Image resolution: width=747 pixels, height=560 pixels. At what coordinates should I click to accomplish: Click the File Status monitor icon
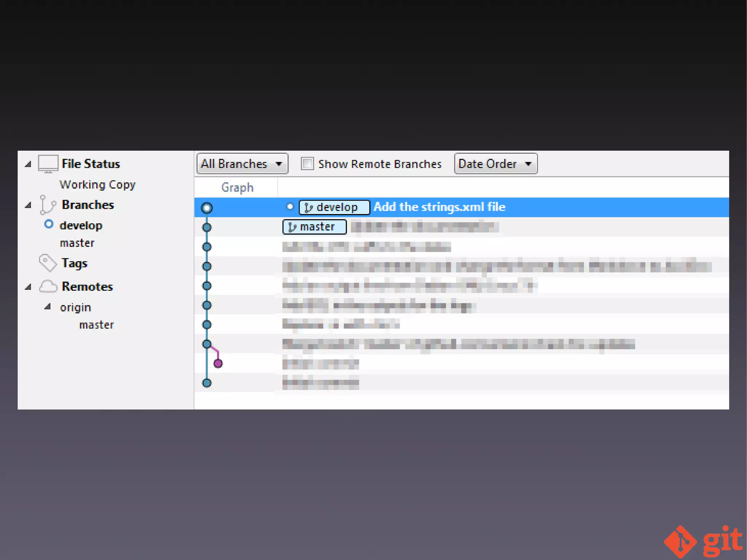click(x=48, y=164)
